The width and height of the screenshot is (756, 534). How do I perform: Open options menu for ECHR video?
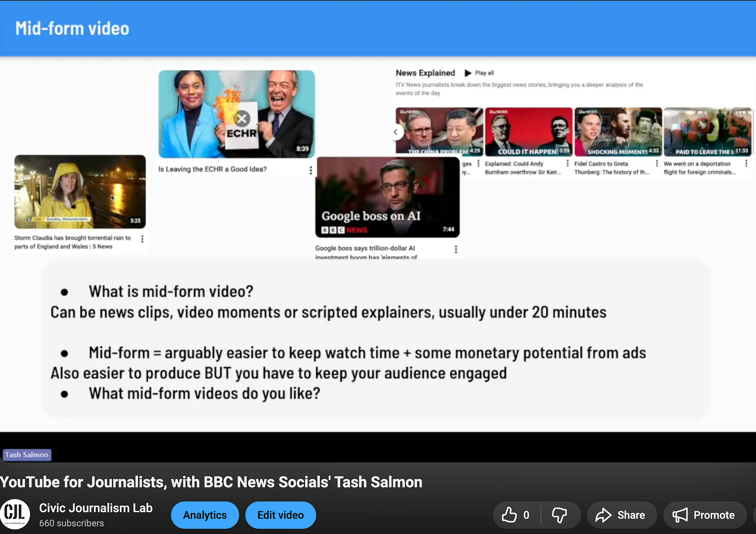tap(310, 170)
